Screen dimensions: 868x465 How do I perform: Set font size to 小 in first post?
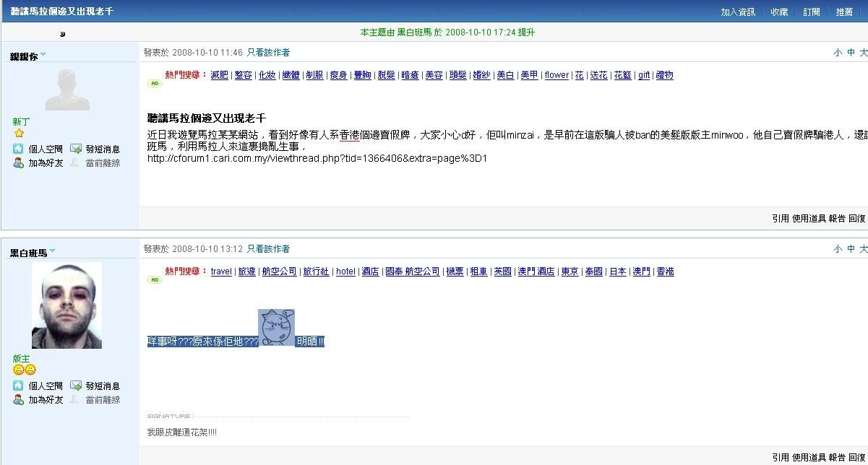coord(837,53)
